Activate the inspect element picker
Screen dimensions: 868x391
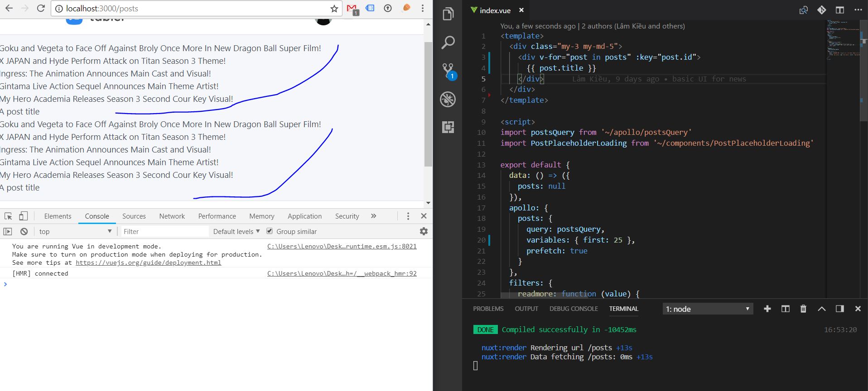tap(8, 216)
